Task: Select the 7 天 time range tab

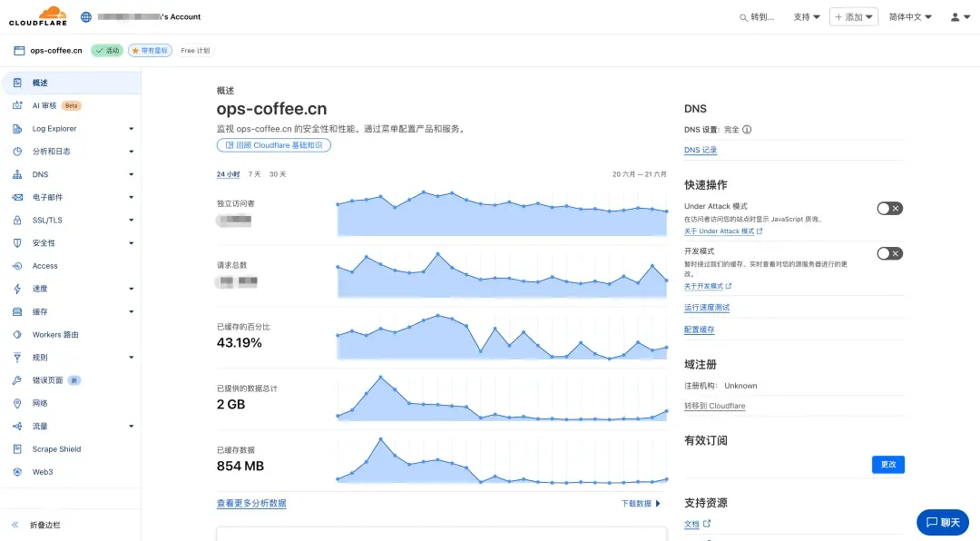Action: 254,174
